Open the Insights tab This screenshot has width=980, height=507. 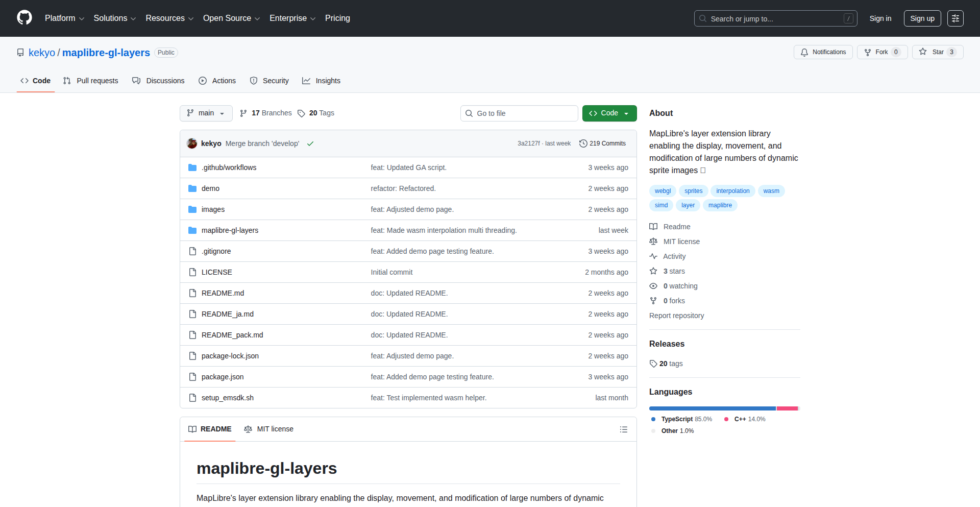(321, 81)
